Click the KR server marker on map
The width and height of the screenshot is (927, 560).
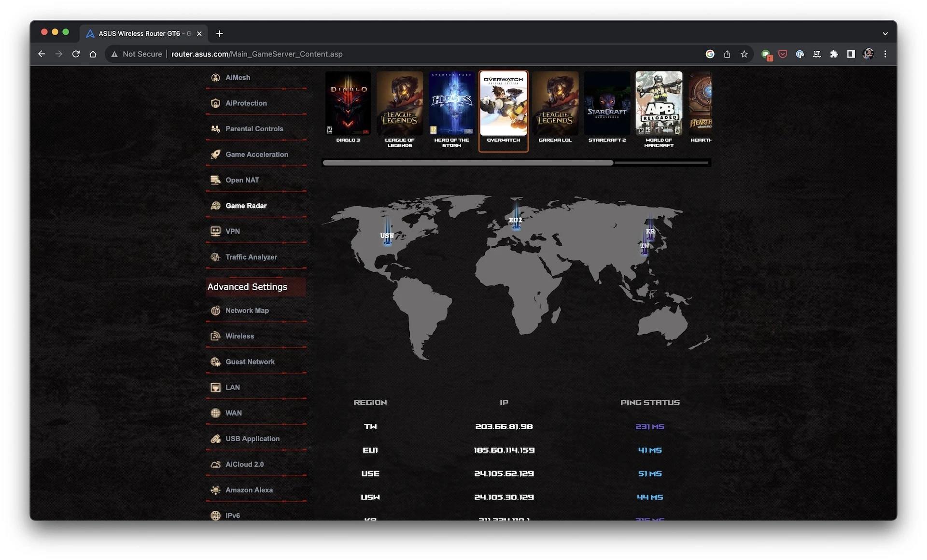click(650, 231)
